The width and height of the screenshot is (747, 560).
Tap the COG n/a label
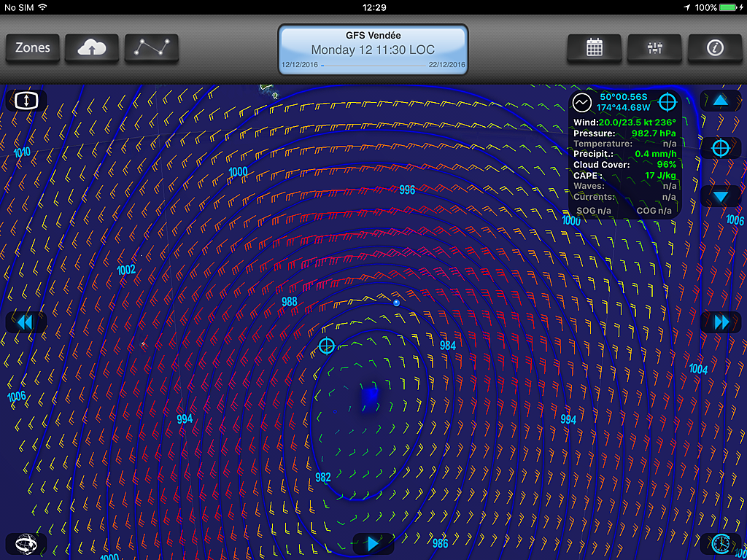[x=654, y=211]
